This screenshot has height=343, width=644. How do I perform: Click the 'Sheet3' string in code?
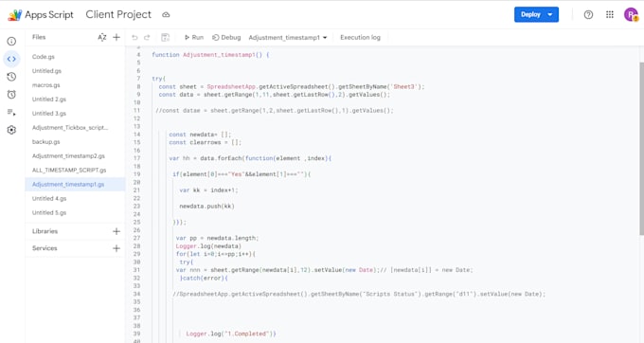click(403, 86)
